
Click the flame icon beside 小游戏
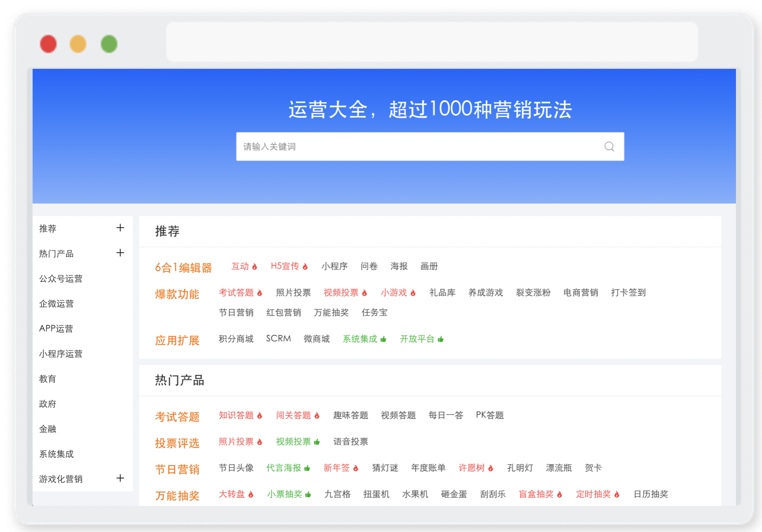coord(413,293)
